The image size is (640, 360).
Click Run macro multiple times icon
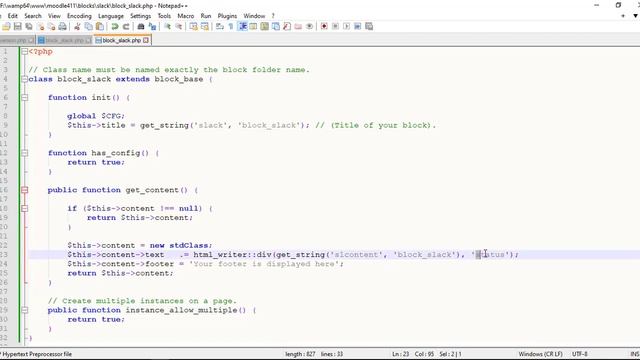pos(358,27)
